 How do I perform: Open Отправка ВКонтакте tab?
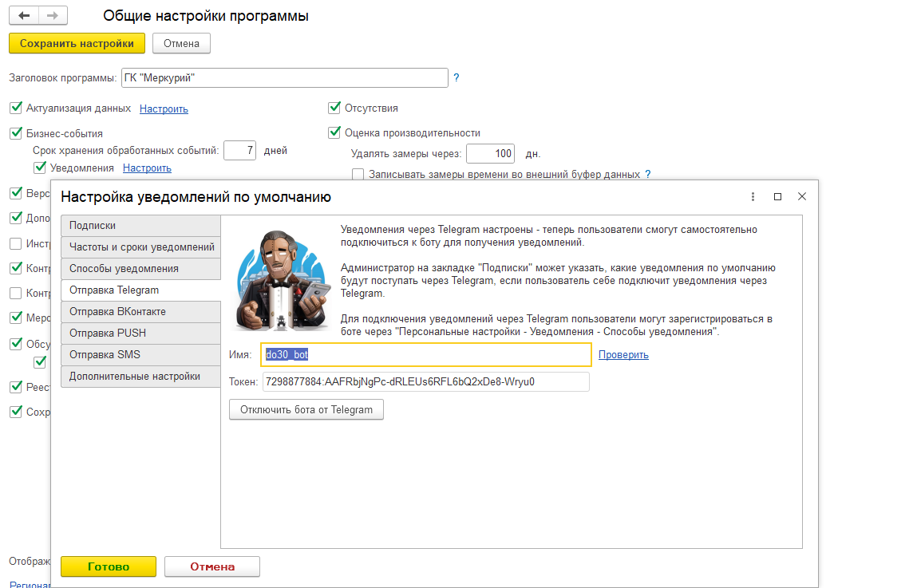(140, 311)
